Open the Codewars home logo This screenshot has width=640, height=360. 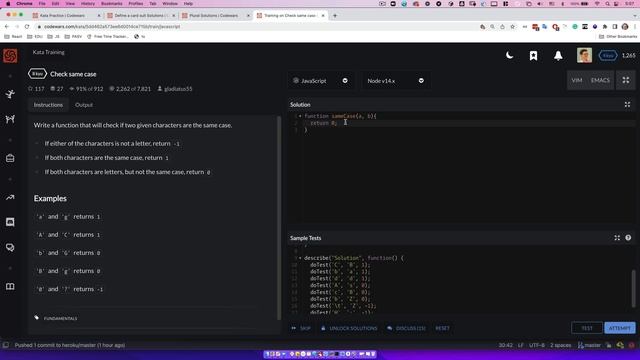(x=10, y=56)
